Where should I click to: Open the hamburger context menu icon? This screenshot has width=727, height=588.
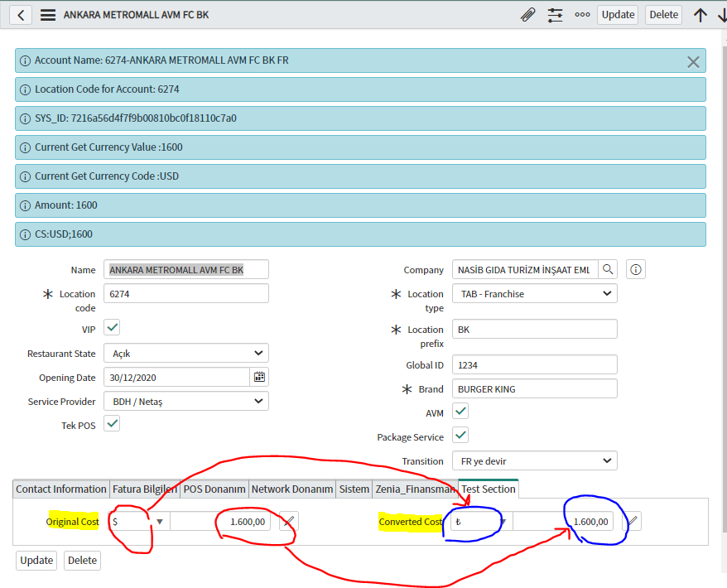tap(48, 14)
